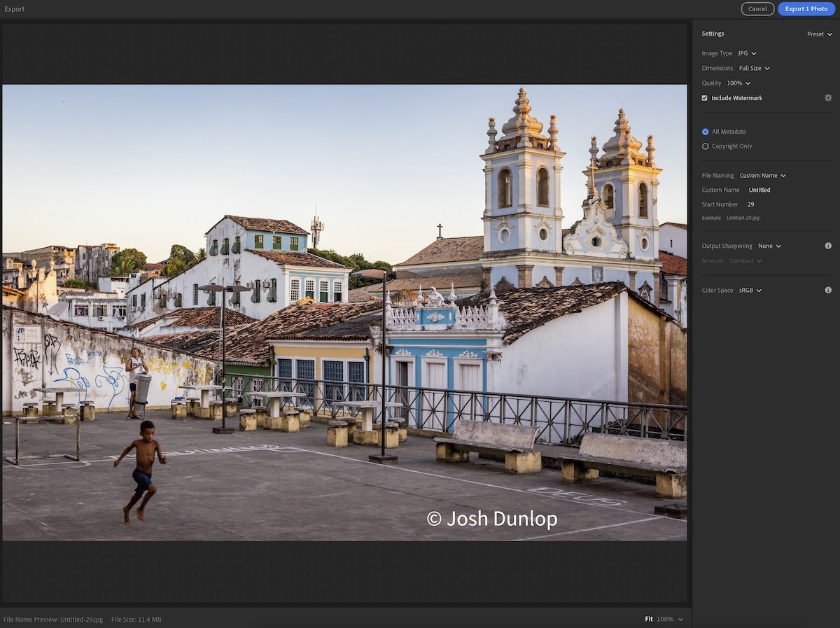Click the Custom Name text field

759,190
